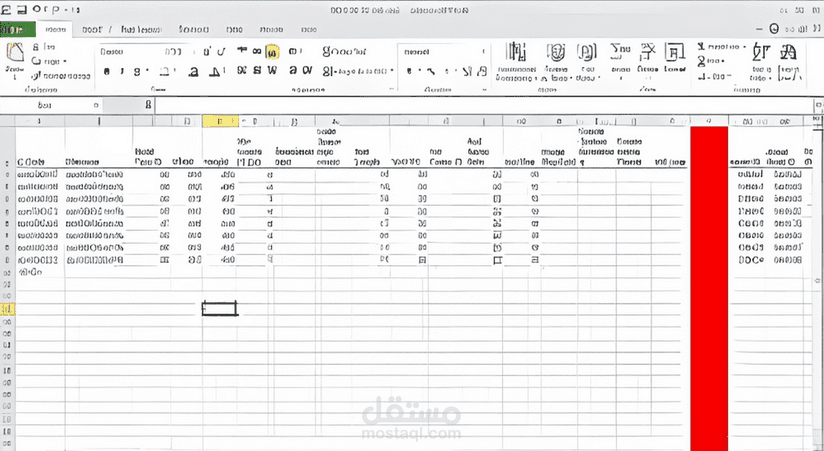Open the green File tab
Screen dimensions: 824x451
pos(18,29)
